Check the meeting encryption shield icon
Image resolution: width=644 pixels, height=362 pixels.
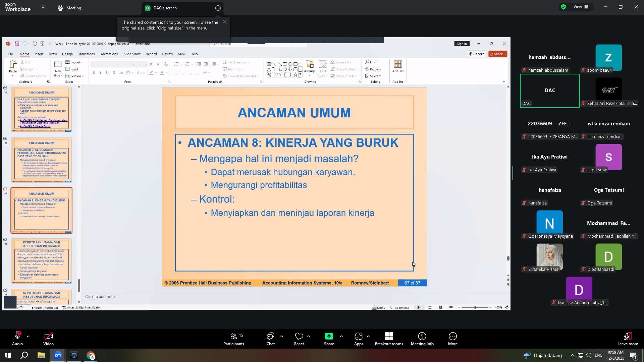(563, 7)
